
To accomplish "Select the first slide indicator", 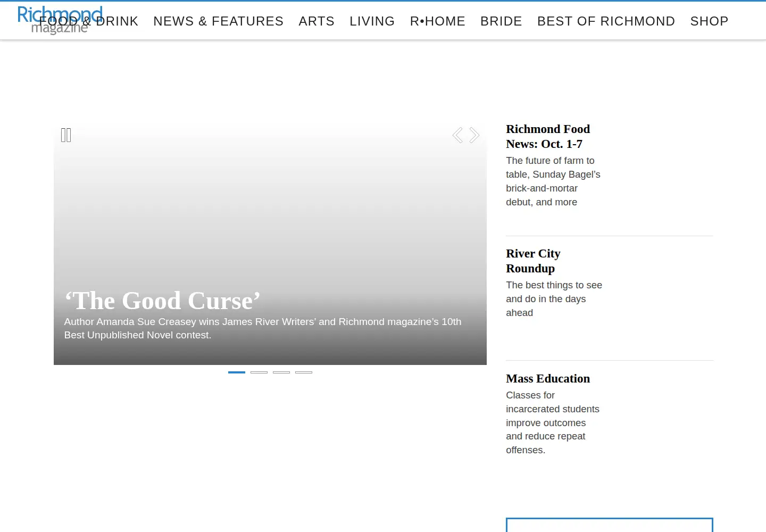I will (237, 372).
